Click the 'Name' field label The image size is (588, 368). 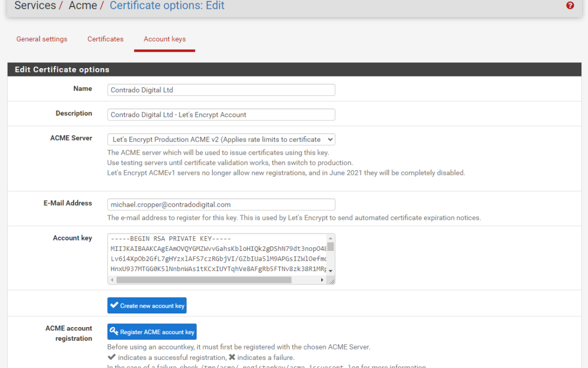tap(83, 89)
